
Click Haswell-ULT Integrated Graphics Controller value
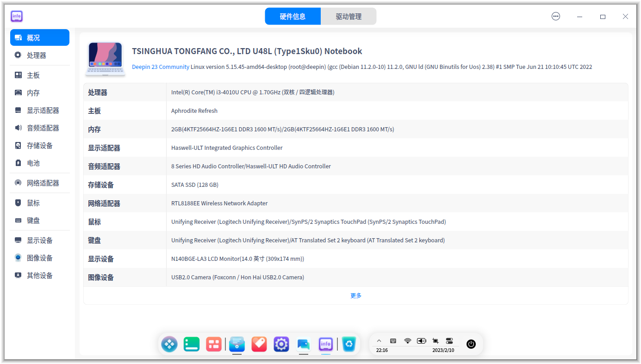point(227,148)
